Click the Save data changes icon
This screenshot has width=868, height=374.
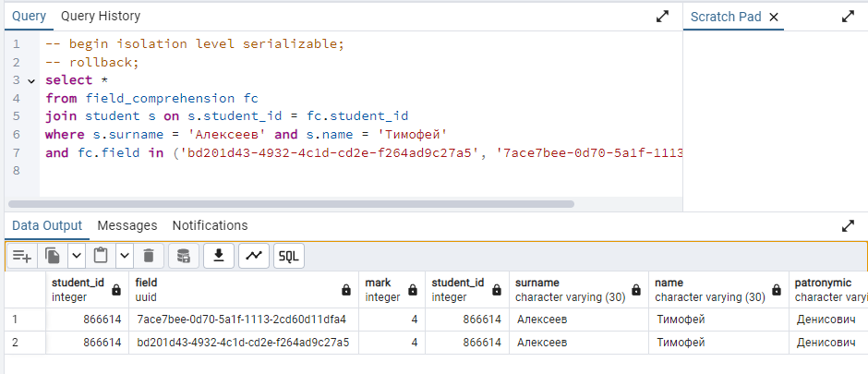coord(183,256)
